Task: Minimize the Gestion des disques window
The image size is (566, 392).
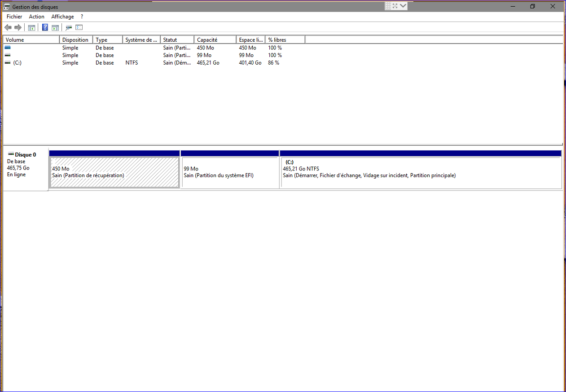Action: click(512, 6)
